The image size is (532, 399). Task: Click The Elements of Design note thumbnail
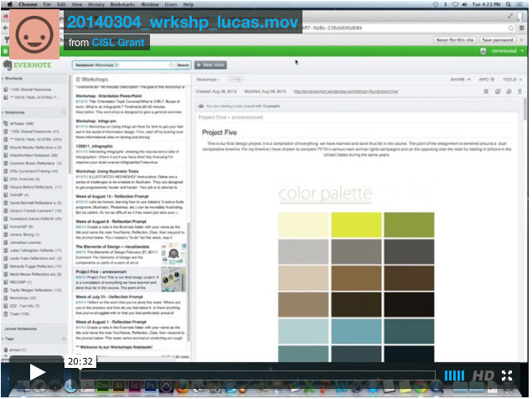point(173,254)
